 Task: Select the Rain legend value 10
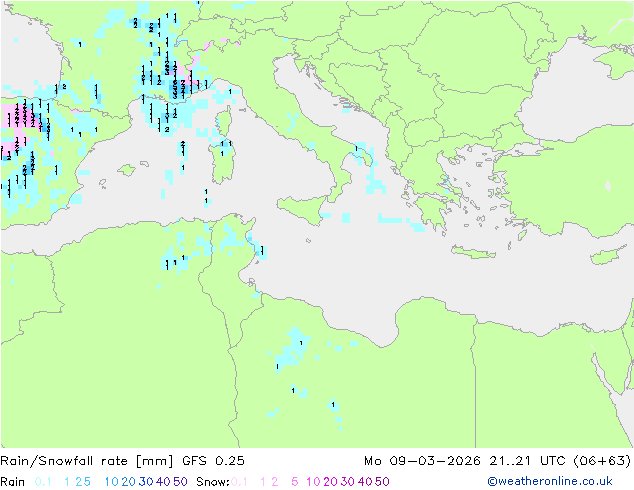(x=111, y=482)
